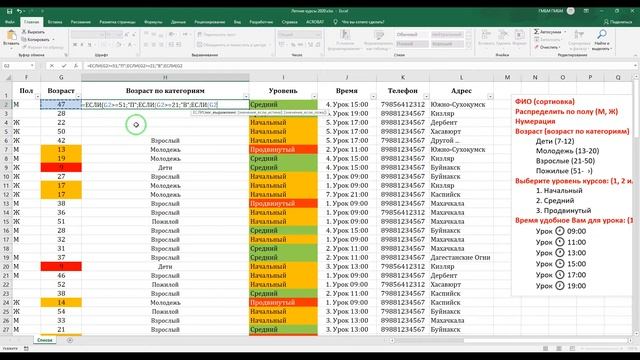Viewport: 640px width, 360px height.
Task: Open filter dropdown for Телефон column
Action: pyautogui.click(x=426, y=97)
